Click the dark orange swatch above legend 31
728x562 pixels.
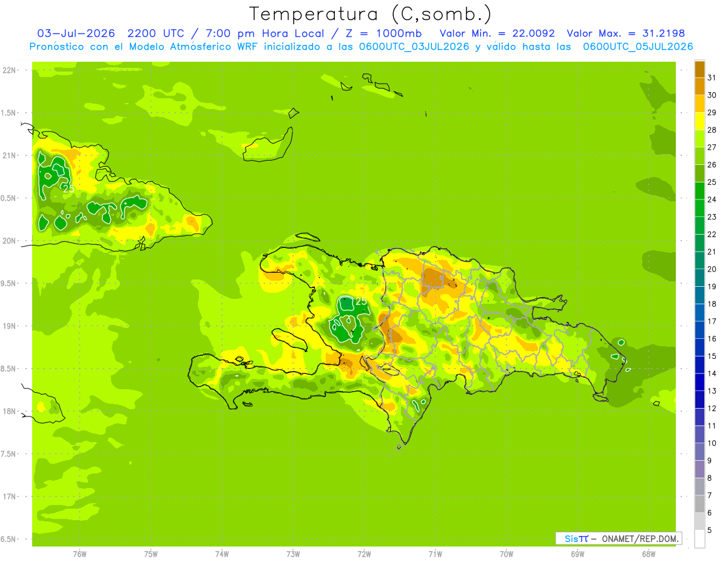(699, 69)
